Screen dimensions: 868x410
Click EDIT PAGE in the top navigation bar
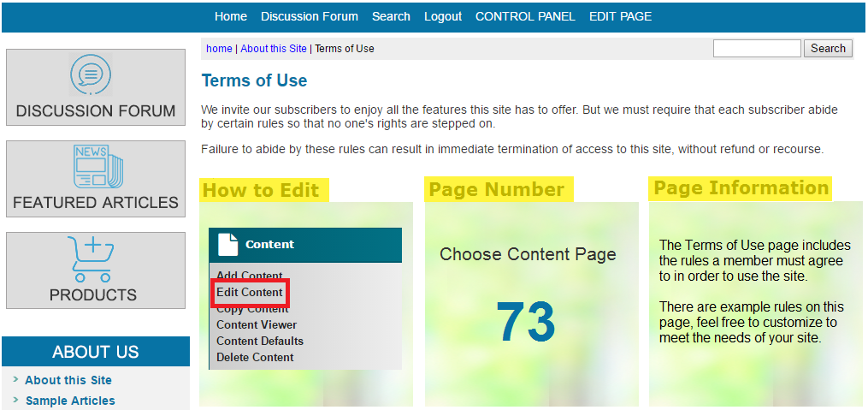coord(621,16)
